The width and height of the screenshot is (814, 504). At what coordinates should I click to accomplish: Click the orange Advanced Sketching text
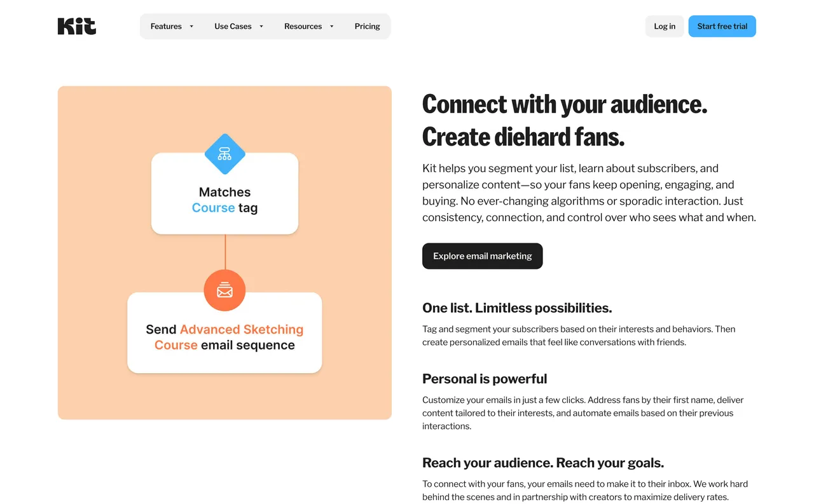pyautogui.click(x=242, y=329)
